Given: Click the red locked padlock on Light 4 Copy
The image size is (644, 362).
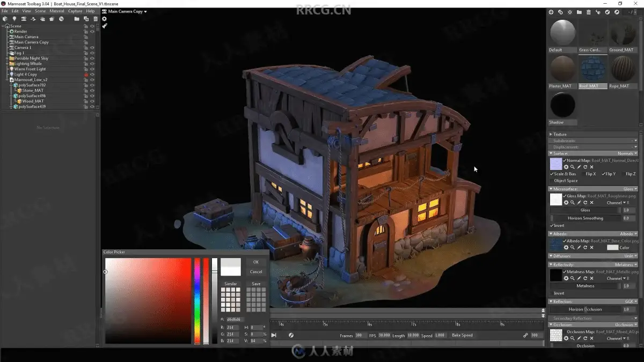Looking at the screenshot, I should coord(86,75).
